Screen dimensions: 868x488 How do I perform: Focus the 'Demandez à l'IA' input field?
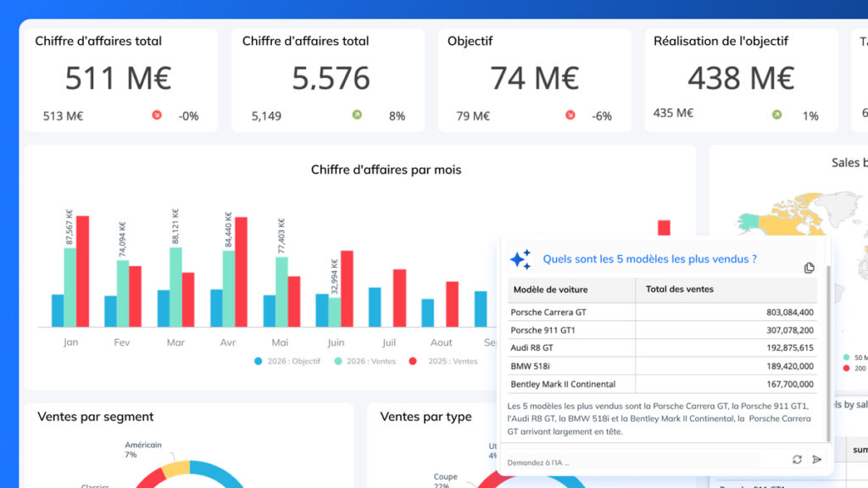[x=633, y=462]
